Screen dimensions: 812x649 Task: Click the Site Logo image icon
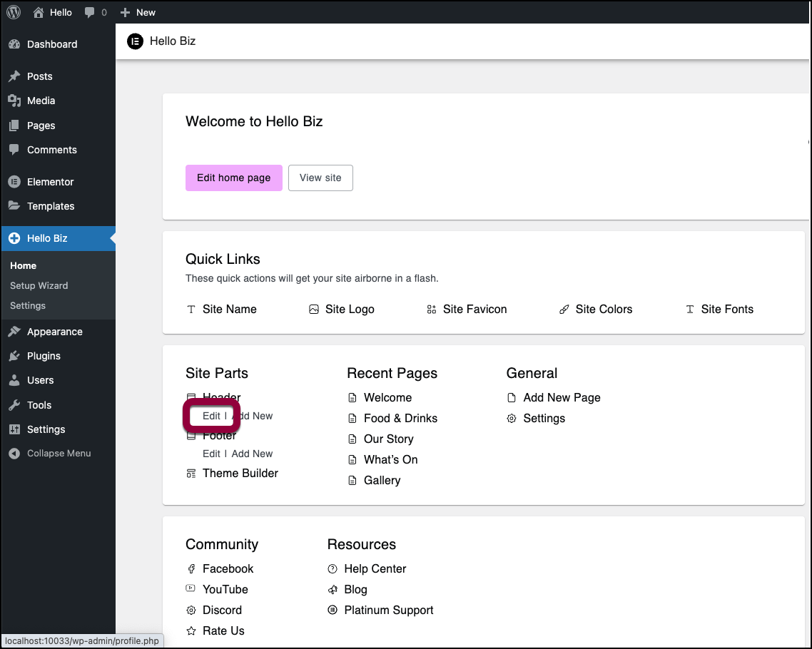coord(314,310)
